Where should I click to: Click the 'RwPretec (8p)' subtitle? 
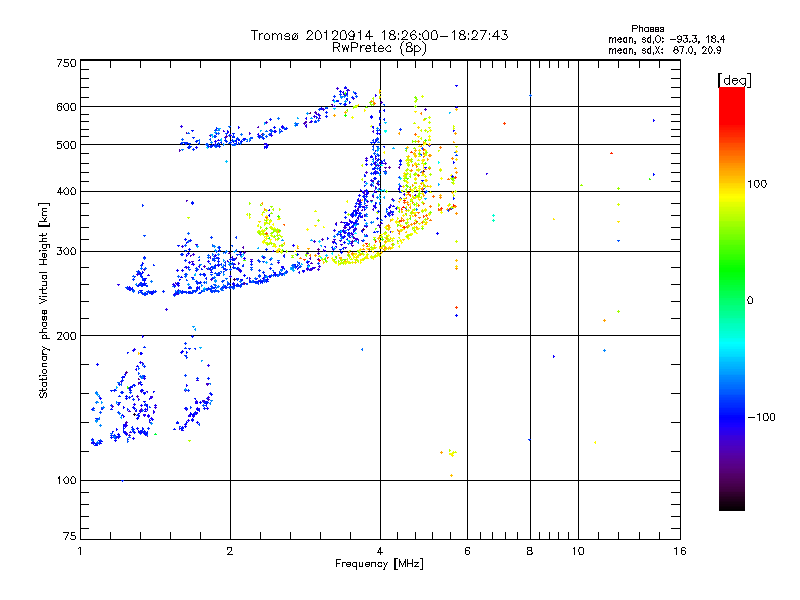tap(379, 48)
